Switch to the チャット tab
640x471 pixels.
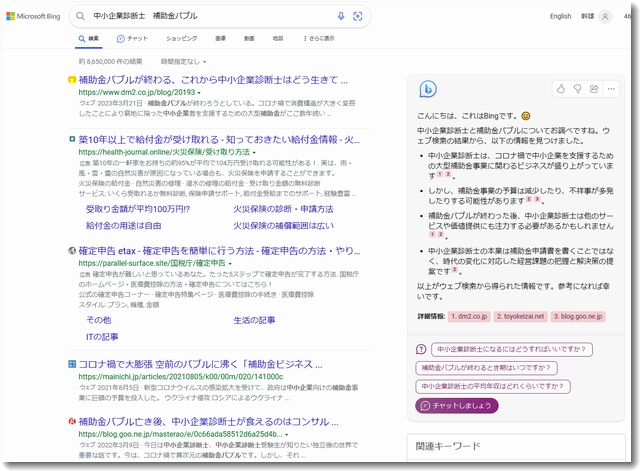132,38
